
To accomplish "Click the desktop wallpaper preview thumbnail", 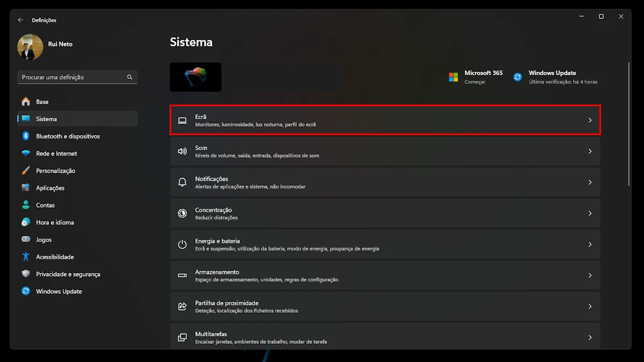I will point(196,77).
